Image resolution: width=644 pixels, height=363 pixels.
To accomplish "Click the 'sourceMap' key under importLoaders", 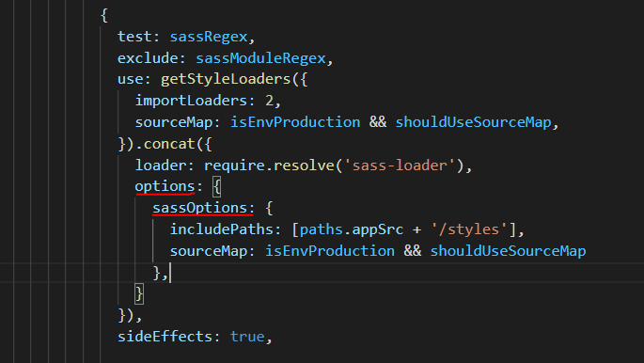I will pos(174,122).
